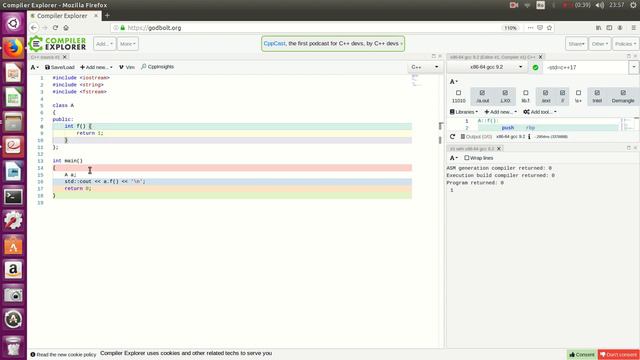
Task: Open the Firefox hamburger menu
Action: [633, 28]
